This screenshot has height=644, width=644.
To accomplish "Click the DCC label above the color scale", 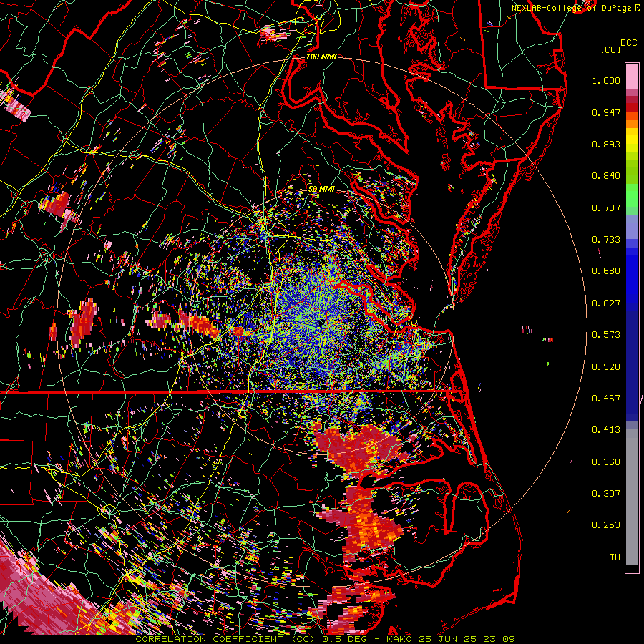I will point(628,43).
